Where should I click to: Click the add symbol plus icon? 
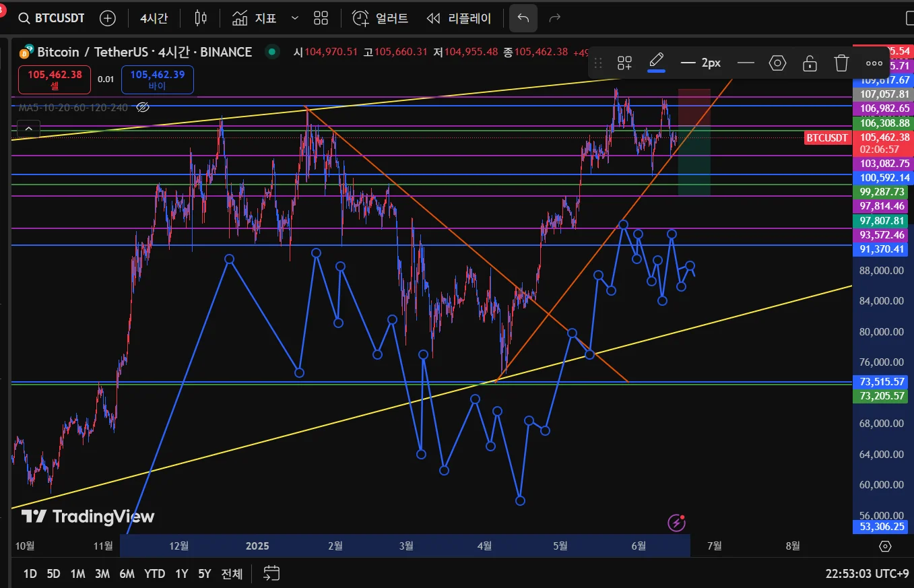108,18
